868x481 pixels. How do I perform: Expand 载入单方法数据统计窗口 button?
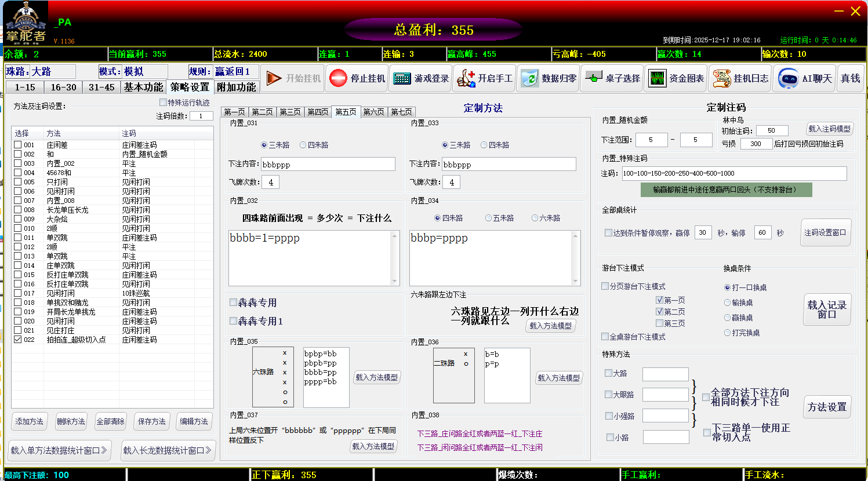(x=59, y=450)
